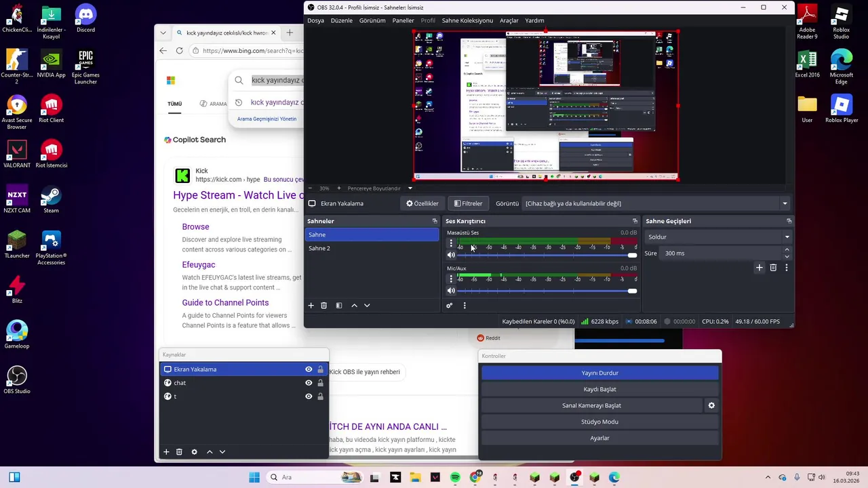868x488 pixels.
Task: Open Araçlar menu in OBS
Action: pos(509,20)
